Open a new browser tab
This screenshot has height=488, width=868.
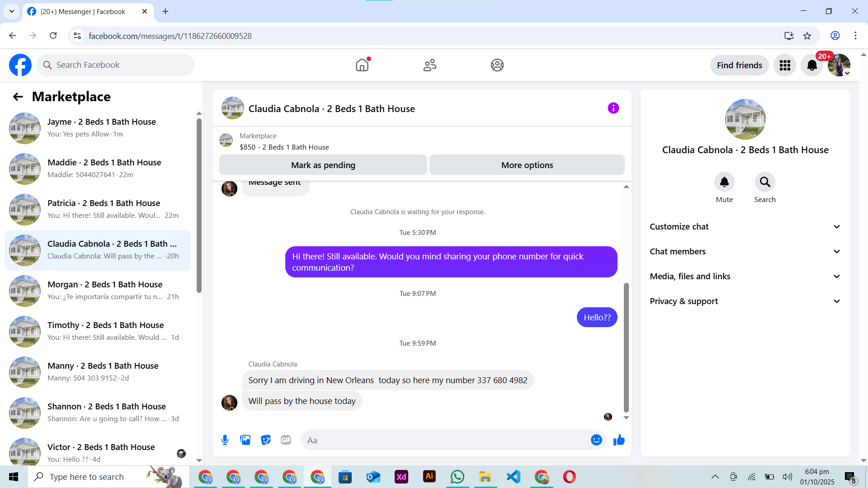[165, 11]
